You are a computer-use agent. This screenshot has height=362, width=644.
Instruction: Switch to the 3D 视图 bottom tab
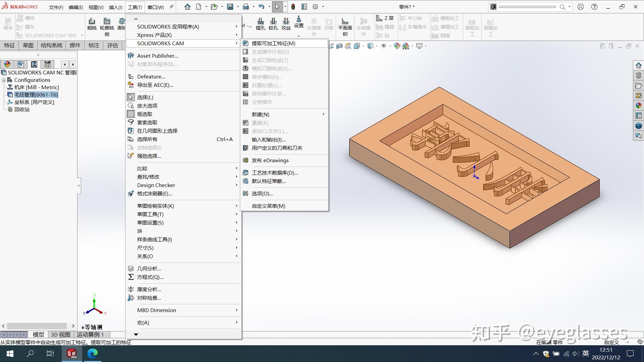60,334
